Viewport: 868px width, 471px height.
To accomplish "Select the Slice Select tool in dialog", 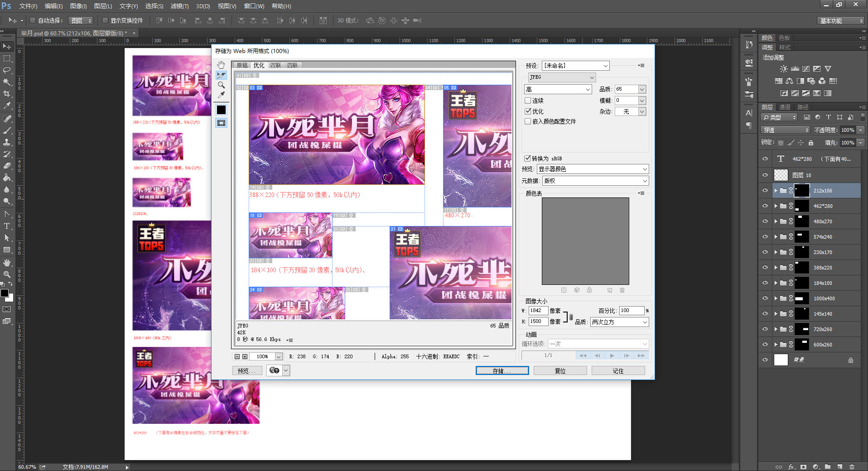I will pos(221,75).
